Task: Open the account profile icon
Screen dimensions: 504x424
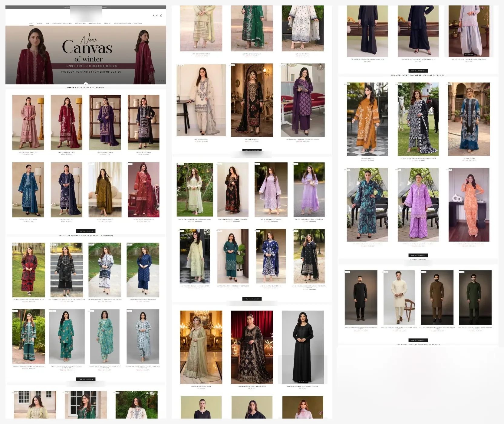Action: point(153,15)
